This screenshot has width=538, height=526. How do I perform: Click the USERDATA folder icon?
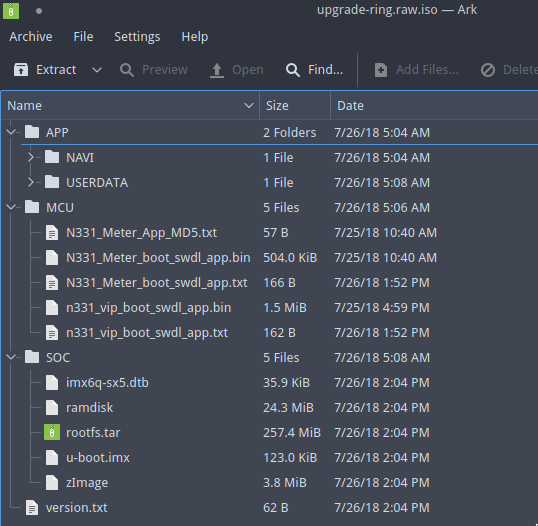pos(52,182)
